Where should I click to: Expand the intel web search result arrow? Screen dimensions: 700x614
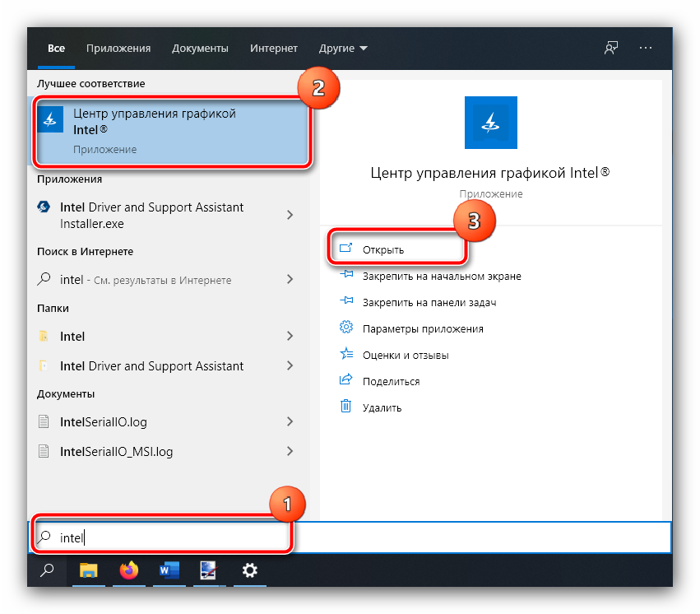(x=290, y=280)
